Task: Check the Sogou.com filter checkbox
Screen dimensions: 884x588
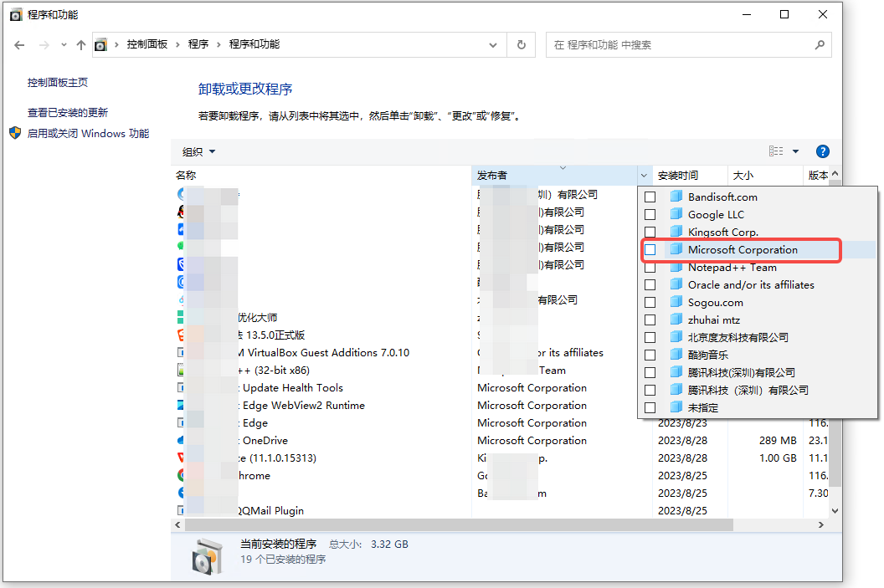Action: click(x=650, y=303)
